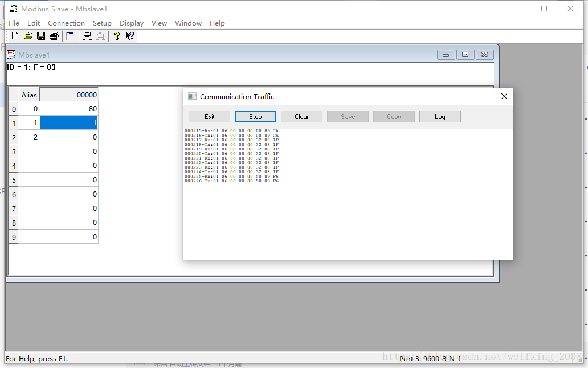Click alias cell for row 1
This screenshot has height=368, width=588.
[29, 123]
